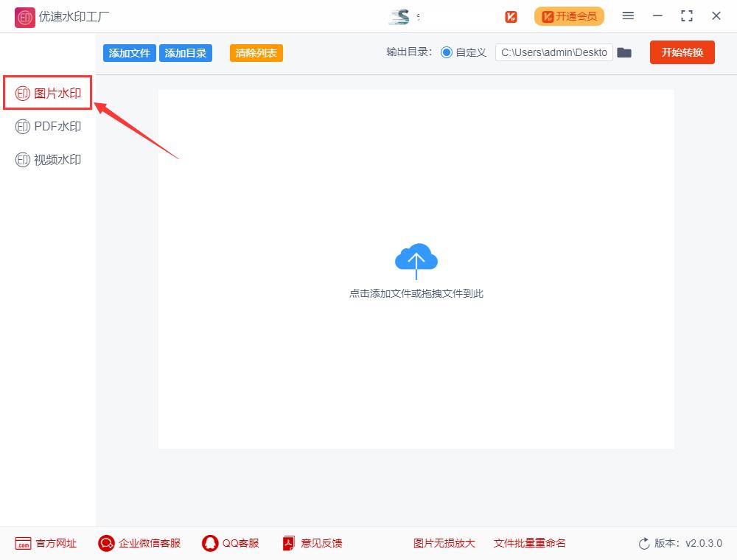Open the 意见反馈 feedback icon
Screen dimensions: 737x560
tap(287, 543)
